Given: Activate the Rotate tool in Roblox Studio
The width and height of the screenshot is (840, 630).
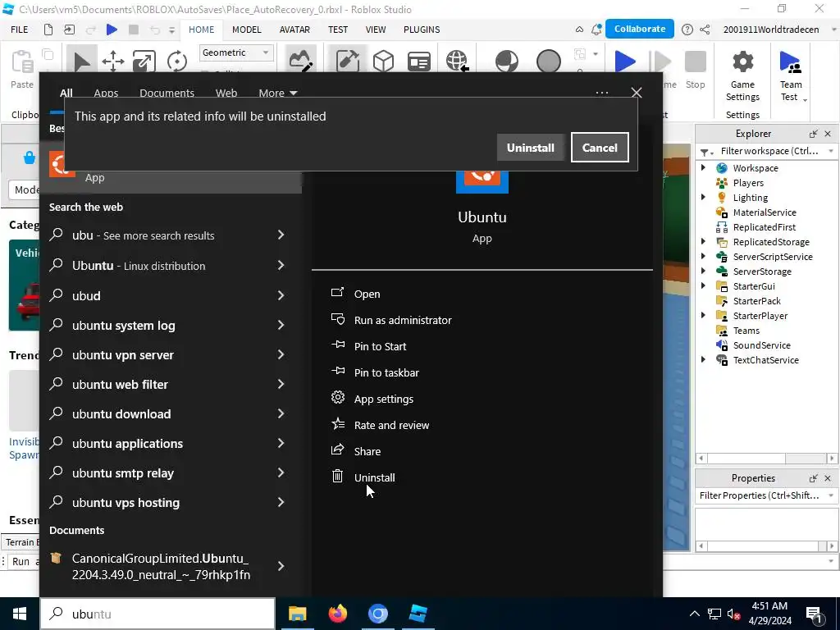Looking at the screenshot, I should [x=177, y=61].
